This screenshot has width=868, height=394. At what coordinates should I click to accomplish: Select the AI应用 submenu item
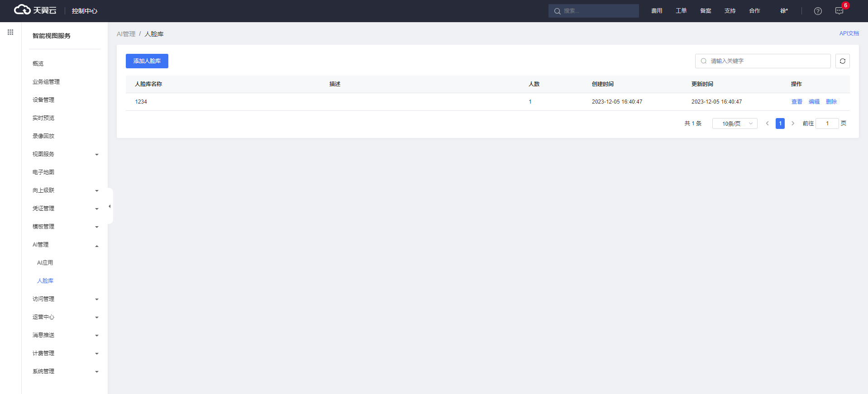click(45, 263)
